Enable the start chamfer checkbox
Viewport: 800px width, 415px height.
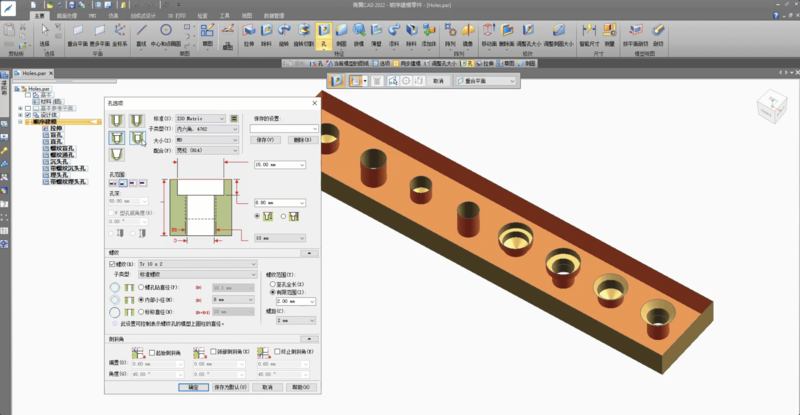151,352
